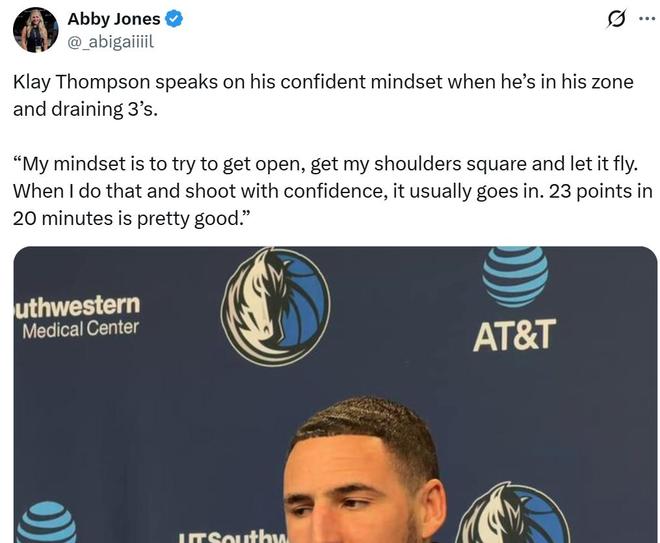Click the white AT&T text on the backdrop
Screen dimensions: 660x543
click(x=514, y=336)
